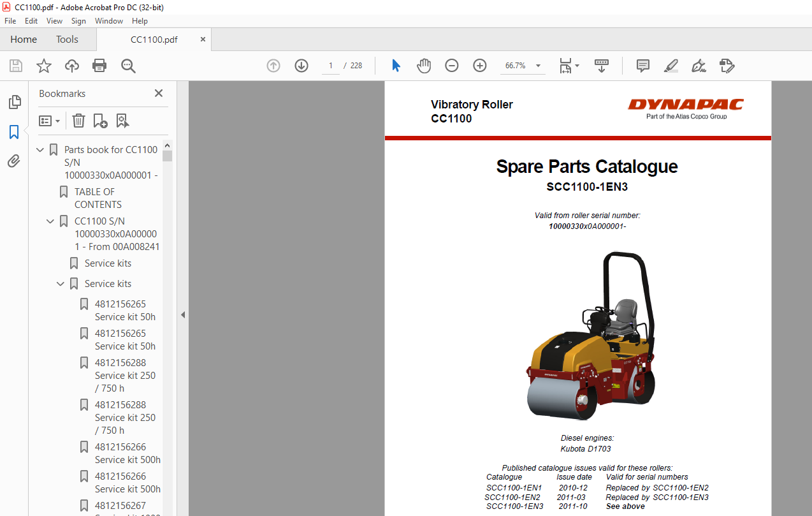This screenshot has height=516, width=812.
Task: Open the Window menu
Action: pos(109,21)
